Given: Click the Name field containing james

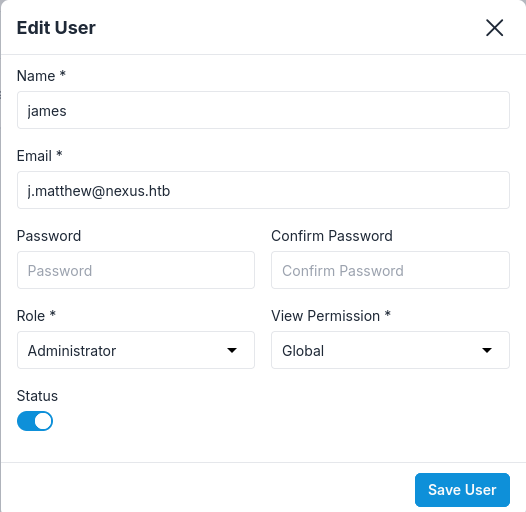Looking at the screenshot, I should pos(263,110).
